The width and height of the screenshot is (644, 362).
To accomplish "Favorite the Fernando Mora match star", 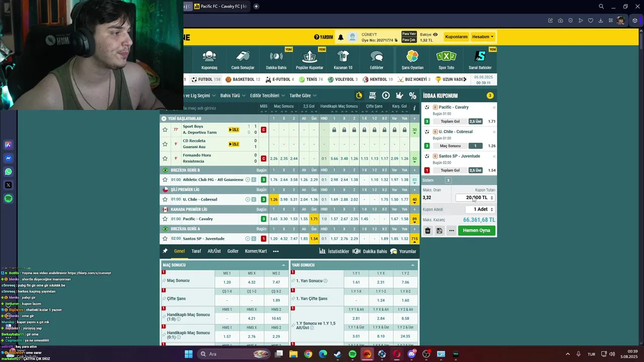I will click(165, 159).
